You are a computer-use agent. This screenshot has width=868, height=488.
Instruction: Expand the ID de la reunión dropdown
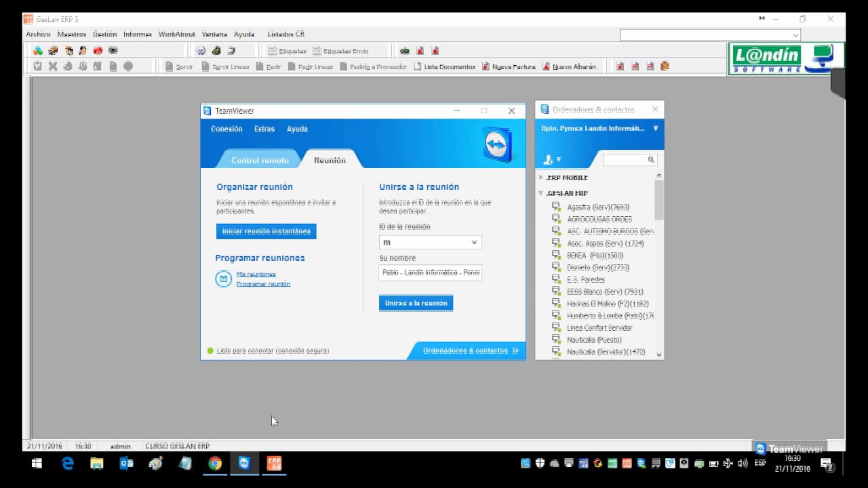pyautogui.click(x=474, y=242)
